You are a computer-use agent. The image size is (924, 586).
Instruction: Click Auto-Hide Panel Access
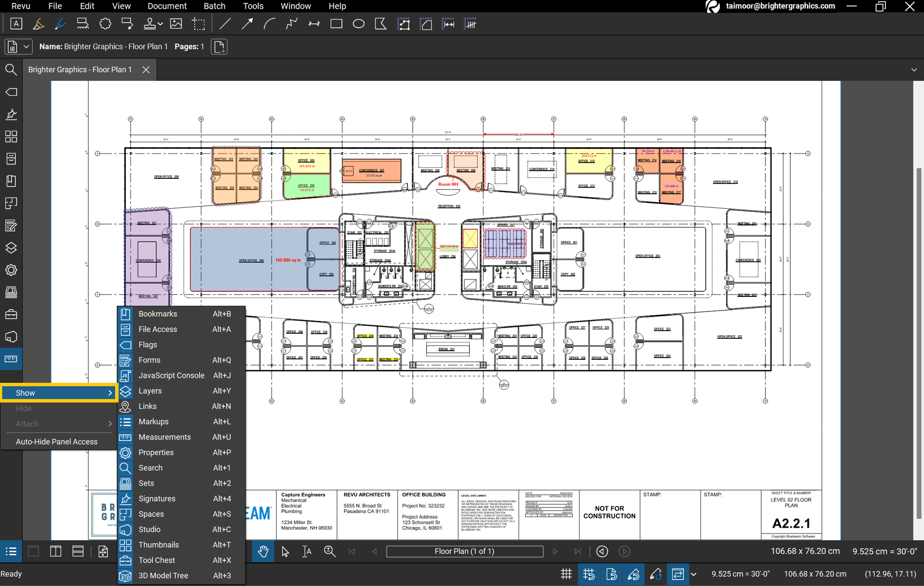pos(57,441)
